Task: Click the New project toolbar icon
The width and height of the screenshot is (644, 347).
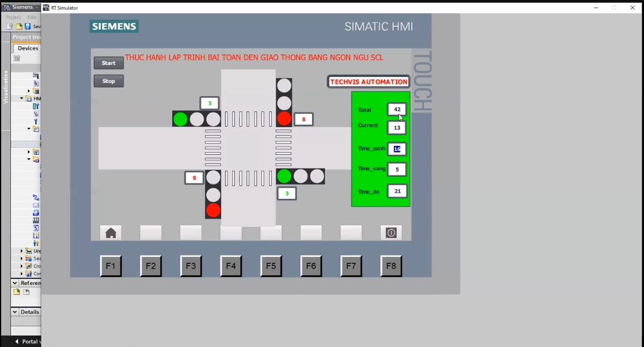Action: click(10, 26)
